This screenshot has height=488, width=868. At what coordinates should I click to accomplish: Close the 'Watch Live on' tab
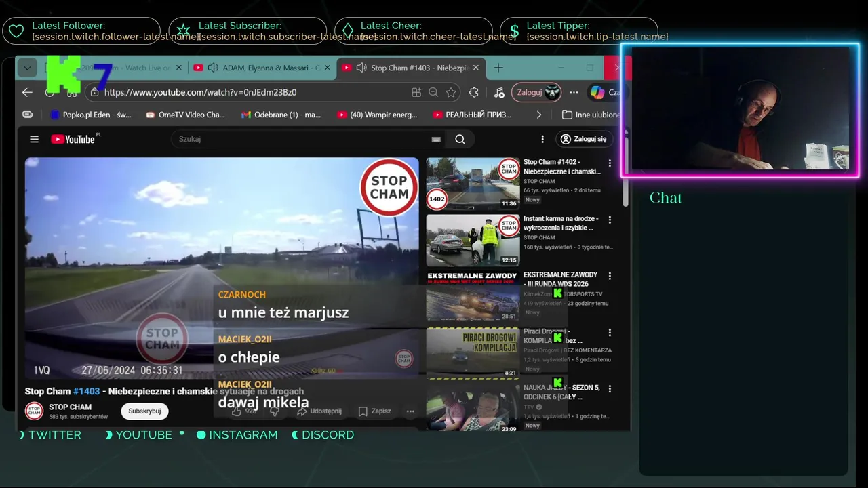pos(179,68)
